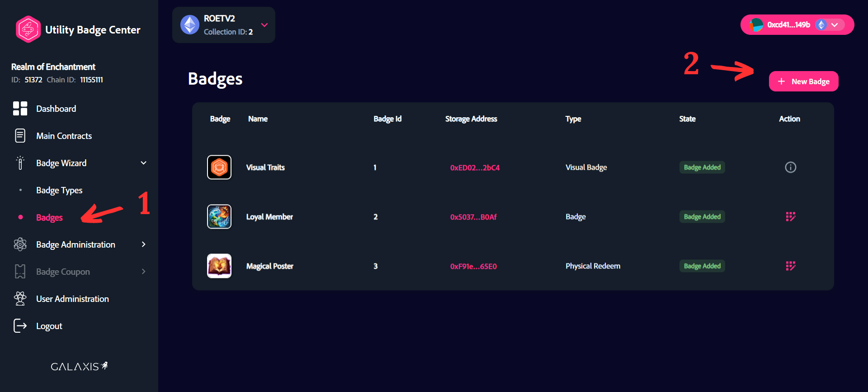Open the Dashboard grid icon
The height and width of the screenshot is (392, 868).
click(20, 109)
